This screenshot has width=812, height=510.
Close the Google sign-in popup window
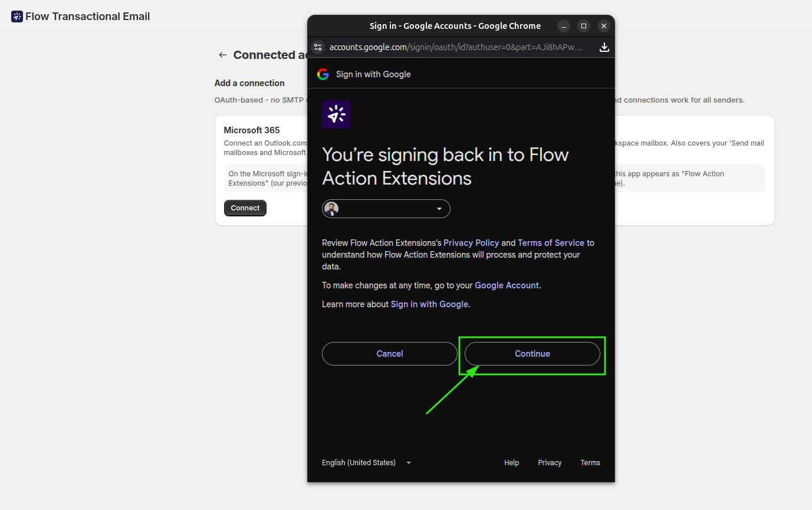coord(603,26)
